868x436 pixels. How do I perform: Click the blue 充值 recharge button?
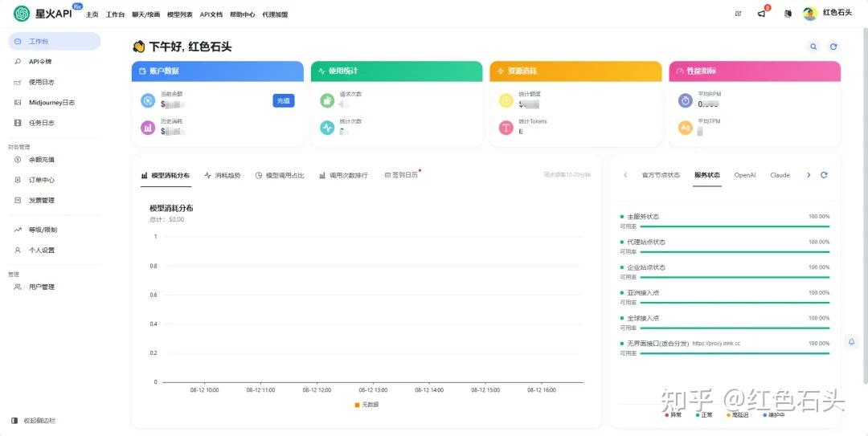284,100
